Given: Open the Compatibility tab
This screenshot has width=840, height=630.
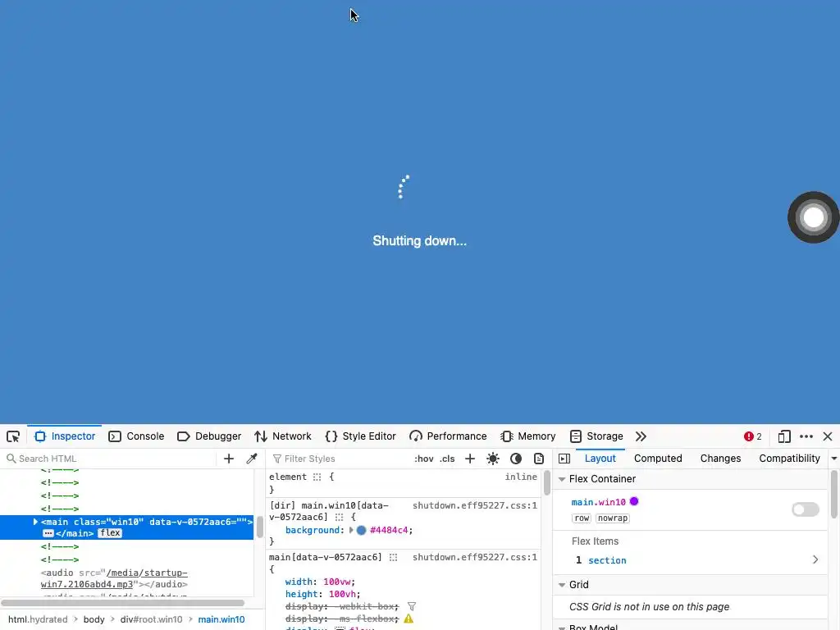Looking at the screenshot, I should [x=789, y=459].
